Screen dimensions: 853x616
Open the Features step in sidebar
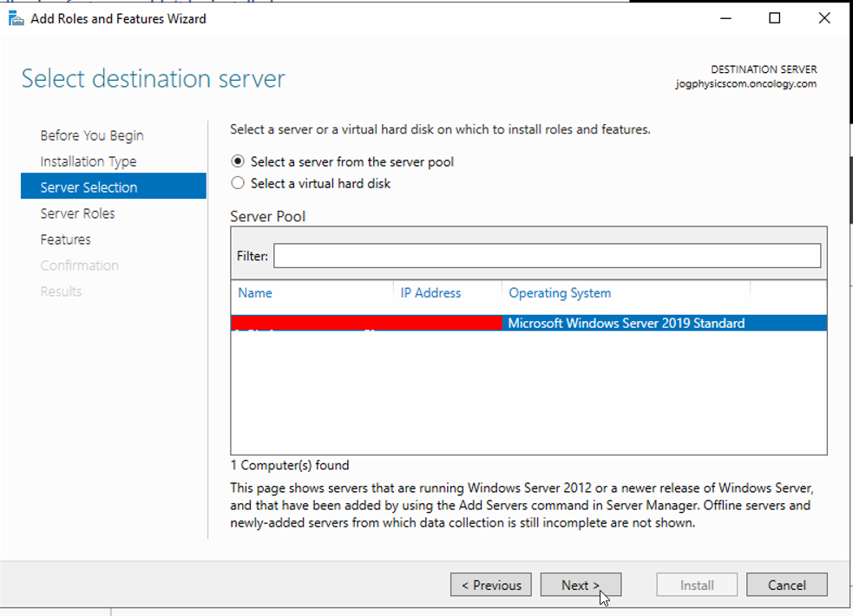[x=65, y=239]
